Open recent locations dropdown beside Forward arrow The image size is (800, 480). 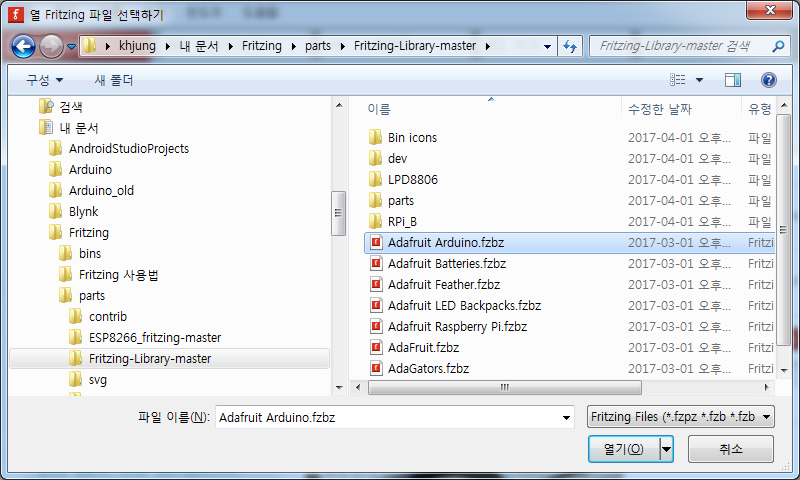[71, 47]
